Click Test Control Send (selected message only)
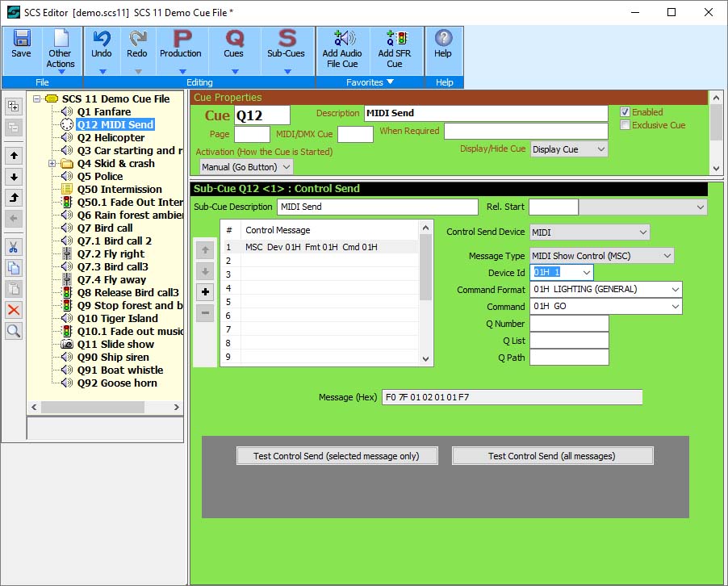Image resolution: width=728 pixels, height=586 pixels. click(337, 456)
